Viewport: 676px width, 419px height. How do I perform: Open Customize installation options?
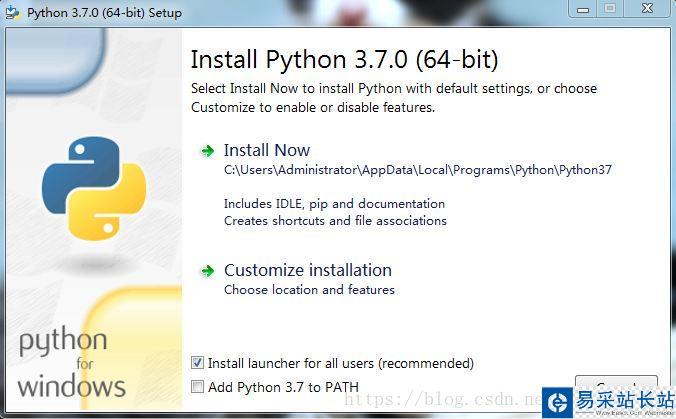point(307,270)
